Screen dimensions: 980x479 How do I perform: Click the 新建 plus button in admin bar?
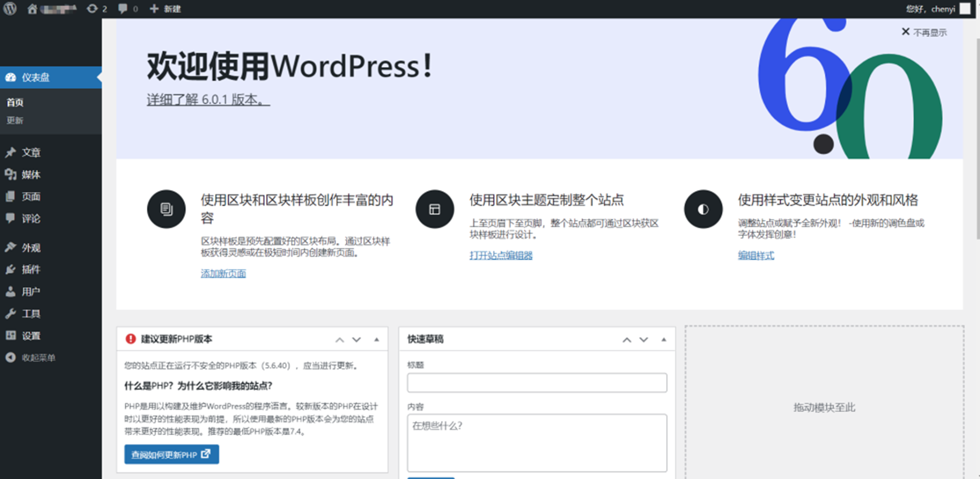[x=165, y=8]
